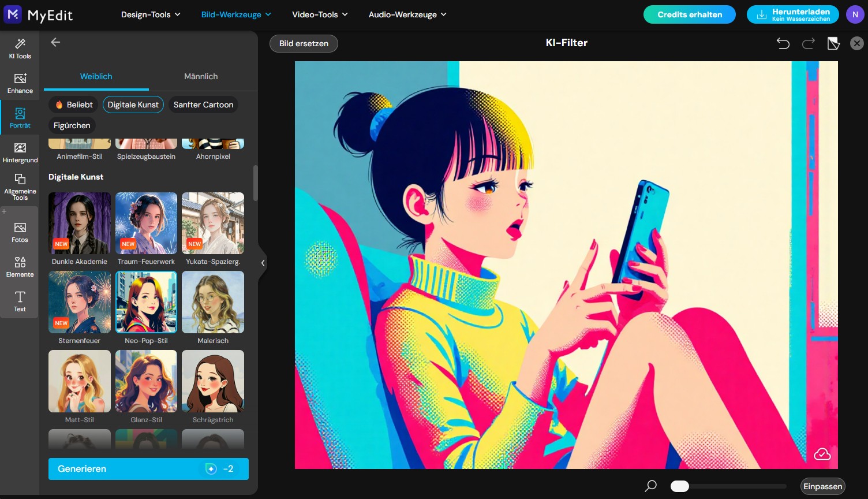868x499 pixels.
Task: Switch to the Männlich tab
Action: (x=200, y=76)
